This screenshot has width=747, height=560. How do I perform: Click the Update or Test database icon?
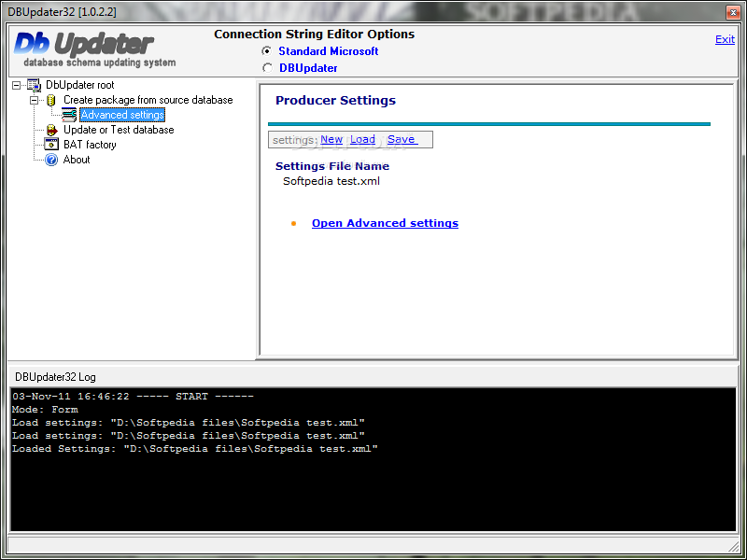coord(51,130)
